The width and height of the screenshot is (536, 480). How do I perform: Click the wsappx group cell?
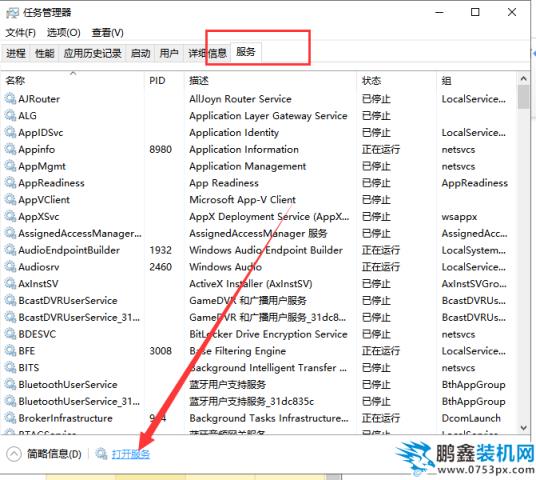pos(459,217)
